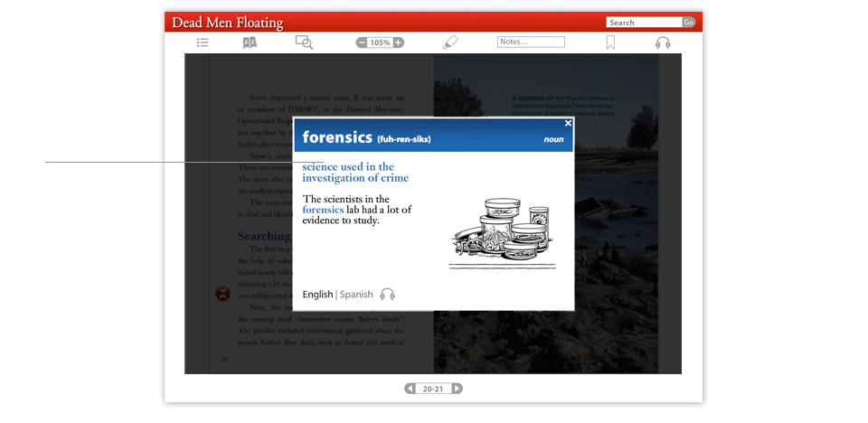
Task: Decrease zoom with the minus button
Action: click(x=362, y=42)
